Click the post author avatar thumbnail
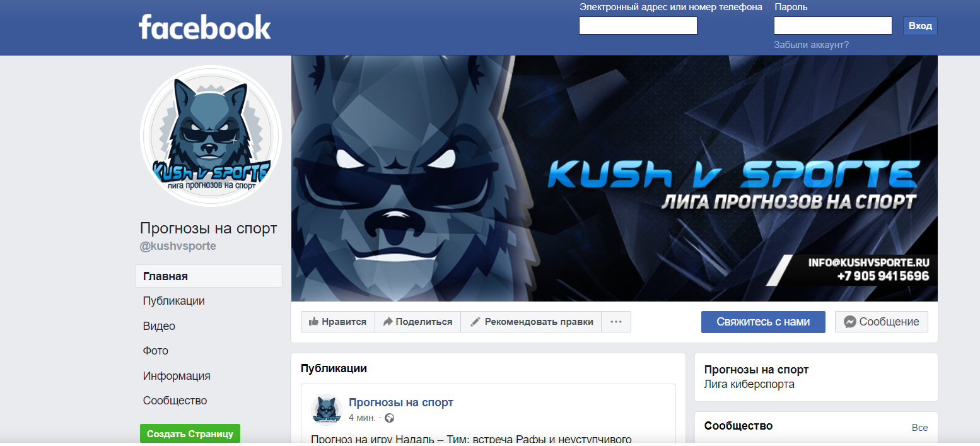This screenshot has height=446, width=980. [327, 410]
